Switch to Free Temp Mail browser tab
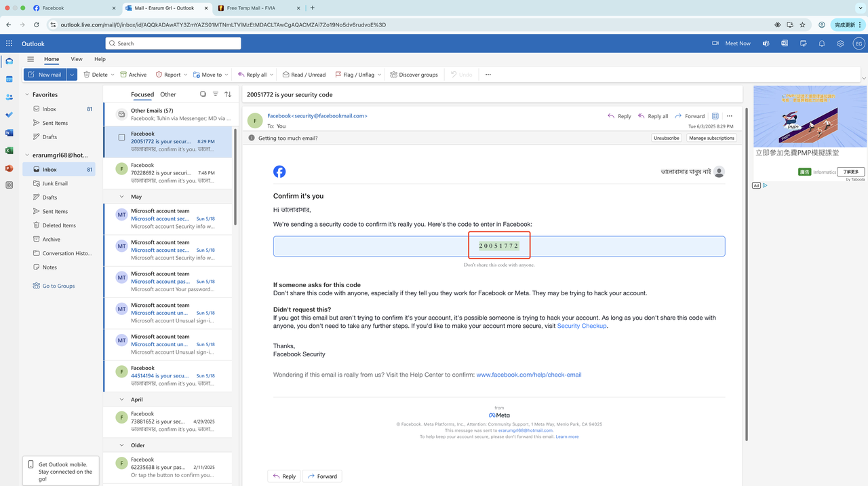This screenshot has width=868, height=486. pos(258,8)
